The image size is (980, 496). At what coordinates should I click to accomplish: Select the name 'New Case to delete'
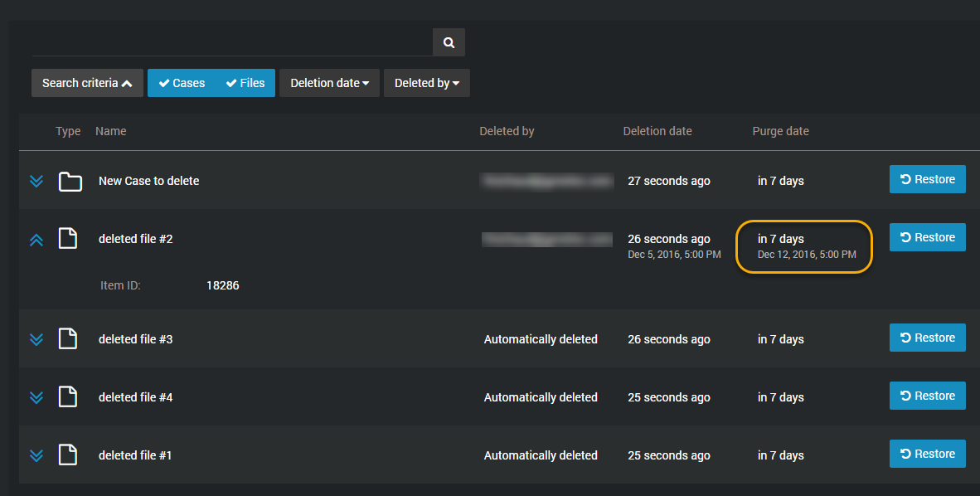148,181
